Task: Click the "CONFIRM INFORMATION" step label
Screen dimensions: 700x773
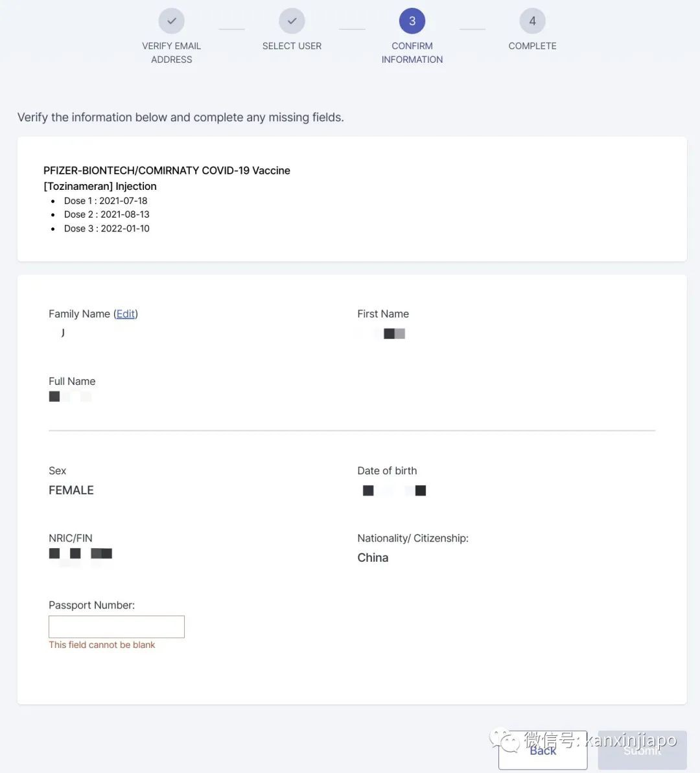Action: [412, 52]
